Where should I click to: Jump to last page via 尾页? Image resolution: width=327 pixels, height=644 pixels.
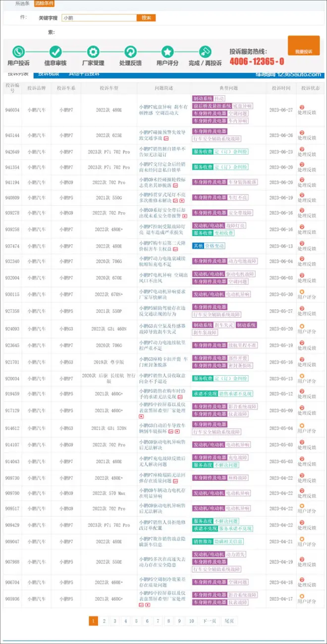point(229,621)
